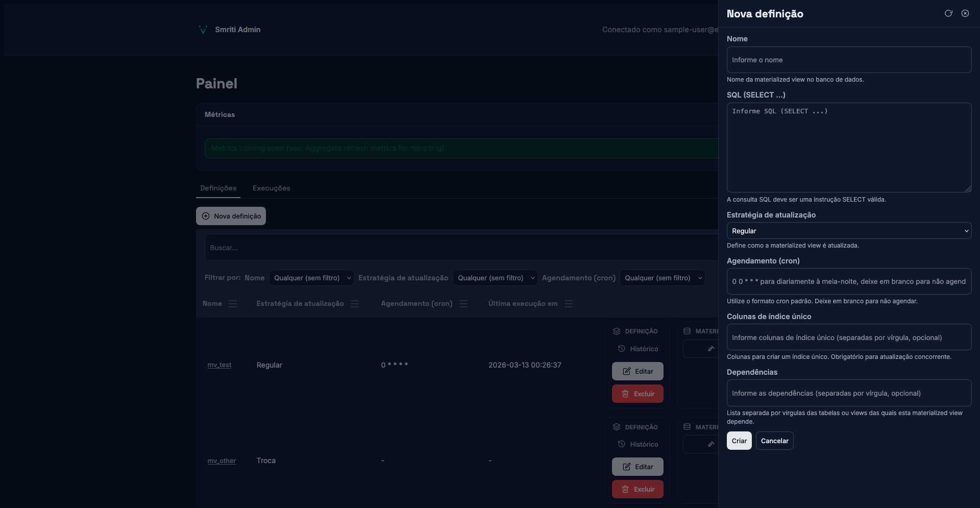Open column menu icon for Nome header

click(233, 304)
